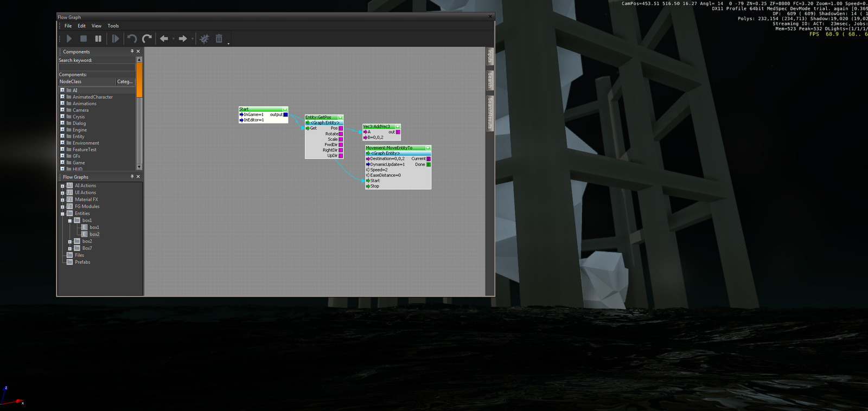Sort by Category column header

pos(125,82)
